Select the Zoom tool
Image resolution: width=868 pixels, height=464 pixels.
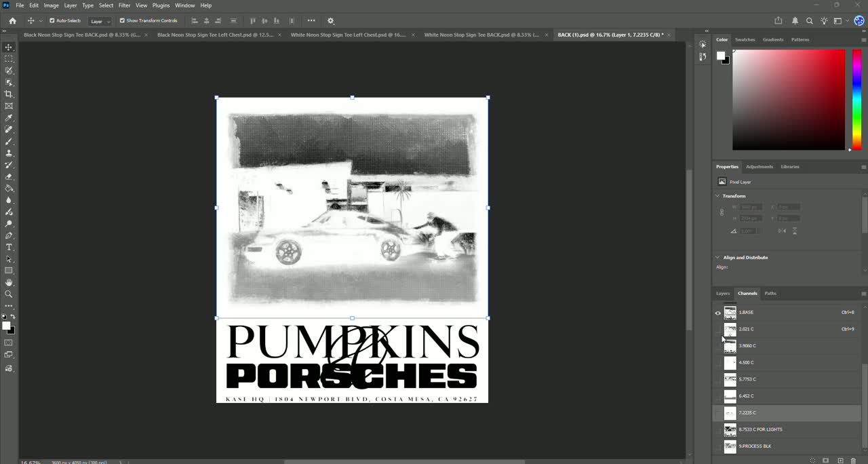point(9,294)
